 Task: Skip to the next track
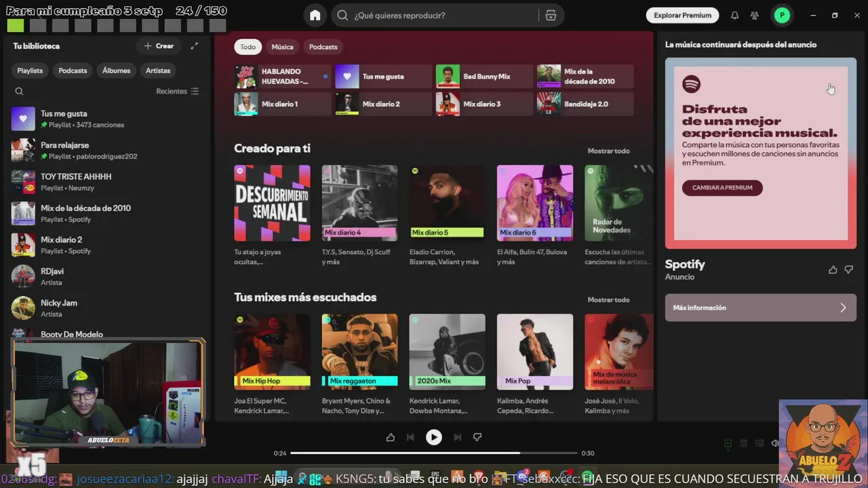(457, 437)
